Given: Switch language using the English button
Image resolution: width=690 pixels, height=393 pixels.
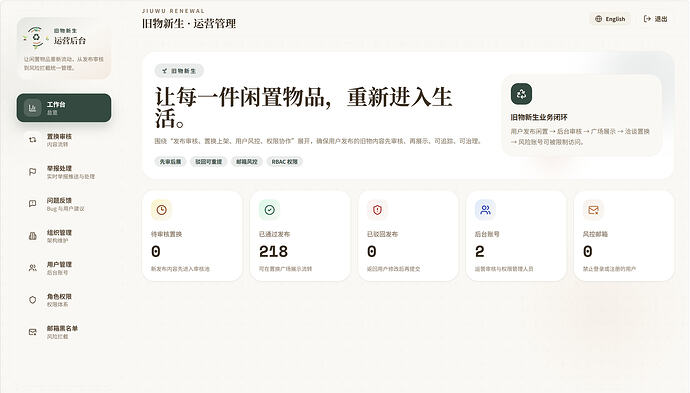Looking at the screenshot, I should pos(610,19).
